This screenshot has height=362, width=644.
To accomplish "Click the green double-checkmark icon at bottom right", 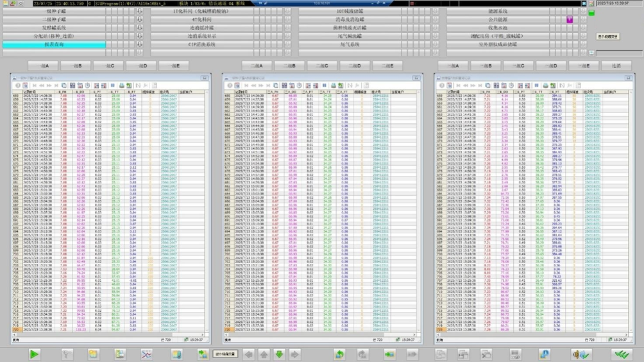I will [x=620, y=354].
